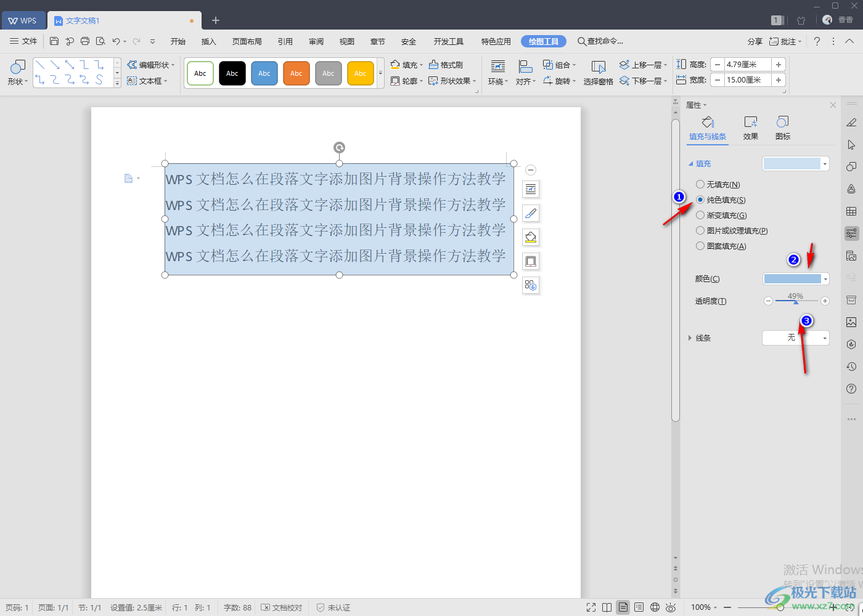Click the image gallery icon in sidebar

pos(851,322)
